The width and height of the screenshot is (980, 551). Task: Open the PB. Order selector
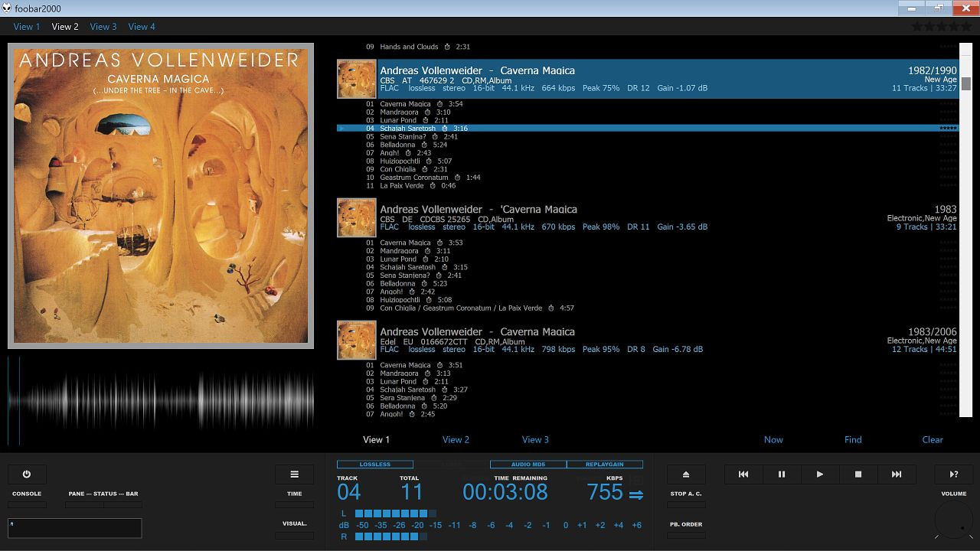(686, 535)
